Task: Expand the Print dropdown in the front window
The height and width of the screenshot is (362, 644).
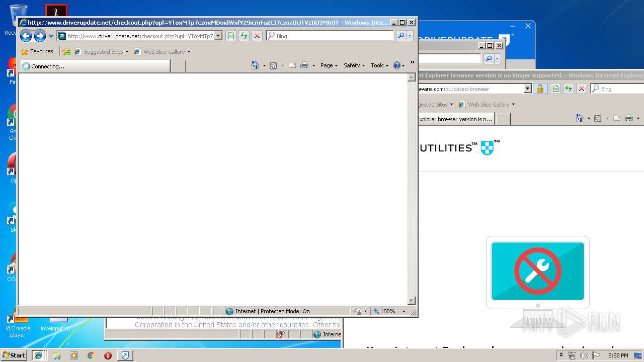Action: click(x=313, y=65)
